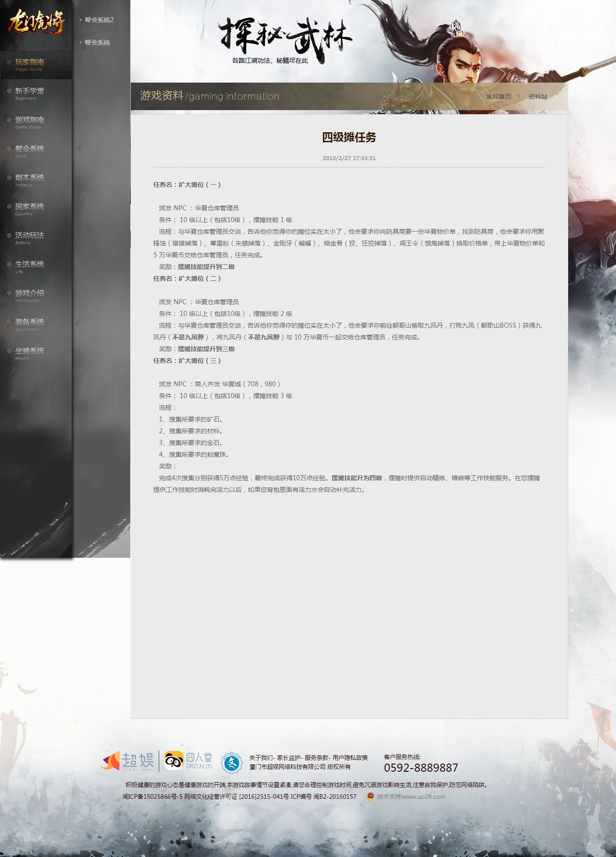The width and height of the screenshot is (616, 857).
Task: Visit the 技术支持:www.uo28.com link
Action: coord(411,797)
